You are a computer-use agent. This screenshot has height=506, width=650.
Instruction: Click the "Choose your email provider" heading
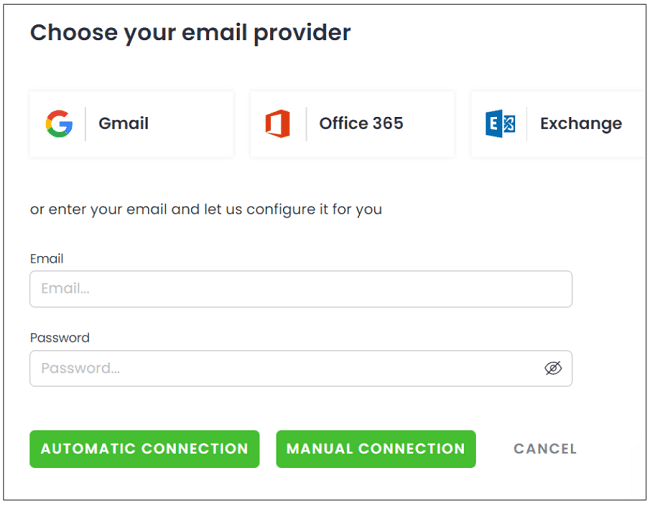click(x=190, y=33)
